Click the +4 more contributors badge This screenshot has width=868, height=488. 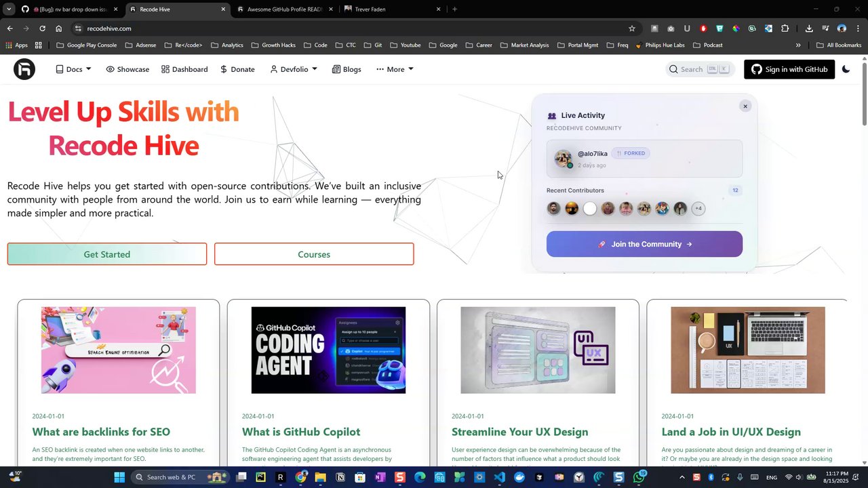click(x=698, y=208)
